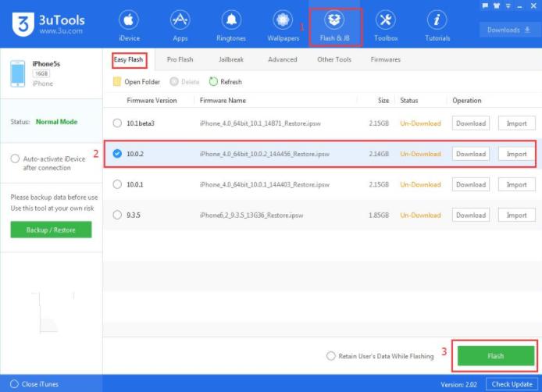Viewport: 542px width, 392px height.
Task: Click the Operation column header
Action: 467,100
